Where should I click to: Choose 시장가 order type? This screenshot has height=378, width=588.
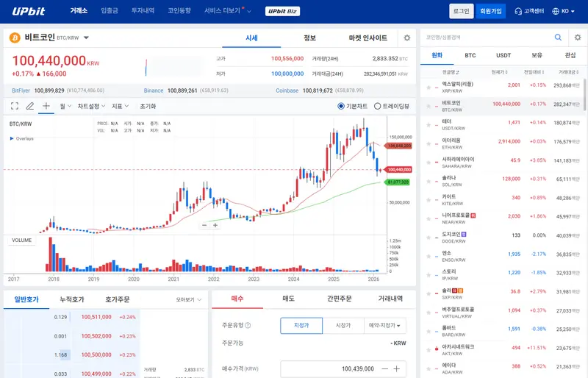click(343, 325)
